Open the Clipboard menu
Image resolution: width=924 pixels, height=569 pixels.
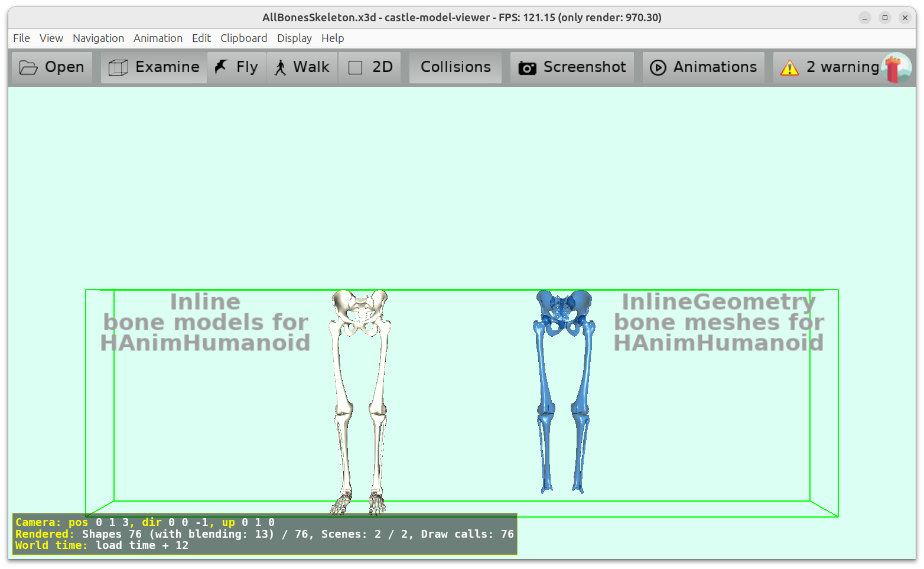coord(243,38)
